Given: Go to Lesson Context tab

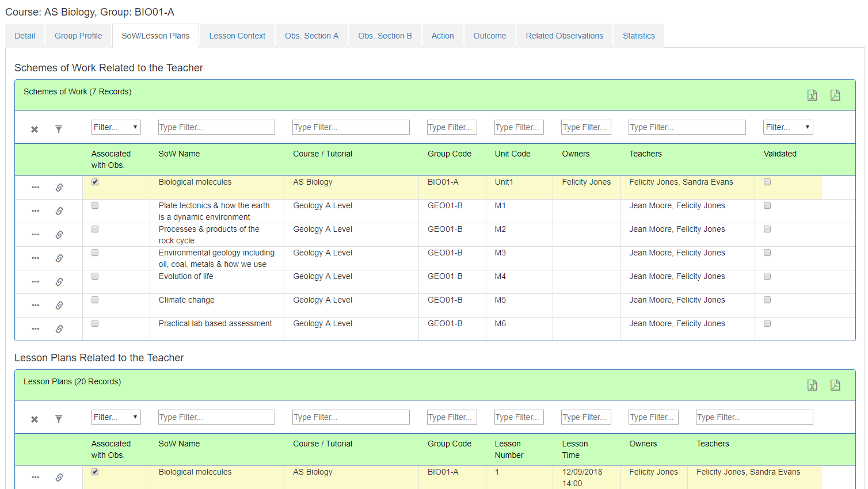Looking at the screenshot, I should pyautogui.click(x=237, y=36).
